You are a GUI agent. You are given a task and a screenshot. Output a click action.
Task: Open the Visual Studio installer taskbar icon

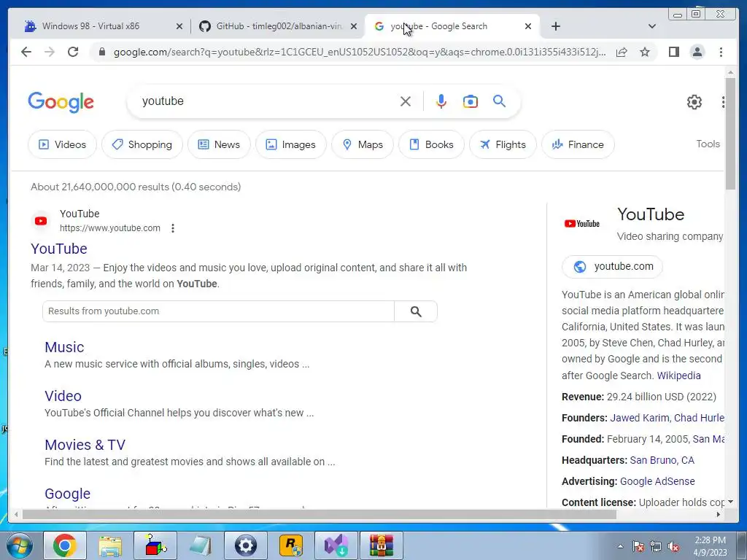(x=336, y=545)
